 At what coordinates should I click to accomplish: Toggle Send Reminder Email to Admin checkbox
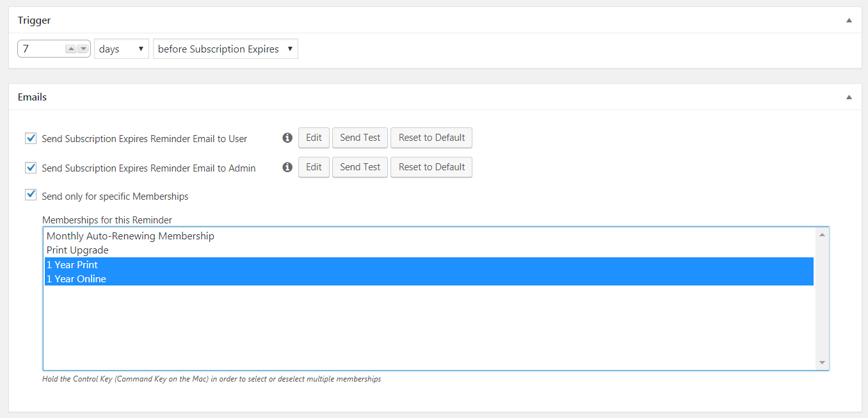click(x=31, y=168)
